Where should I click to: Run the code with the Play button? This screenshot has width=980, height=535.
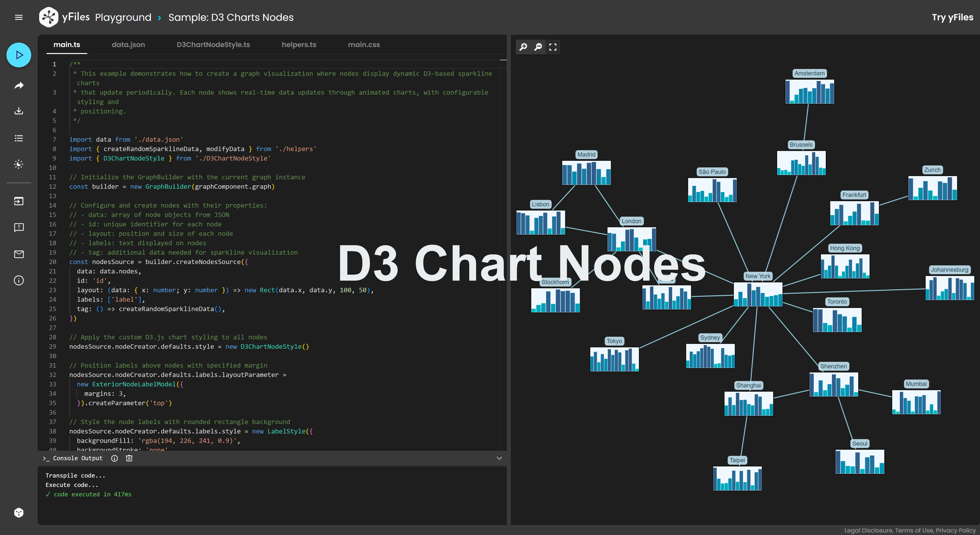18,55
